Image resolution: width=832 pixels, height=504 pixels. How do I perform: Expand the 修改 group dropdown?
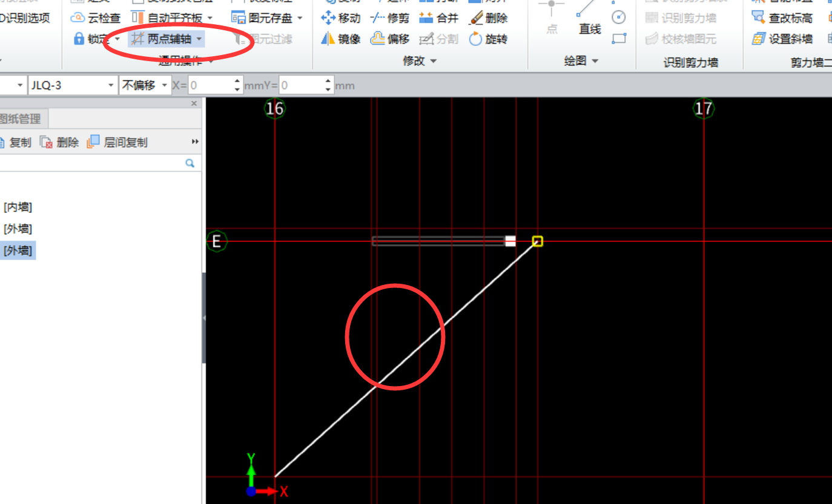click(x=434, y=61)
